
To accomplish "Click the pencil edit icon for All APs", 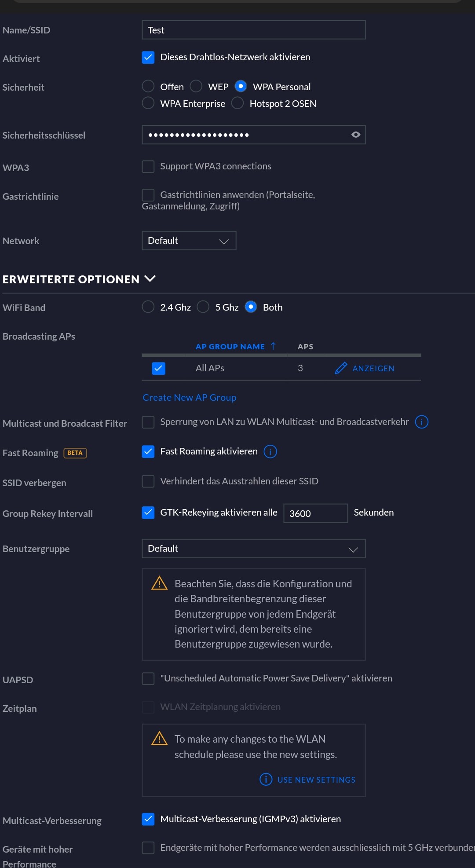I will tap(340, 368).
